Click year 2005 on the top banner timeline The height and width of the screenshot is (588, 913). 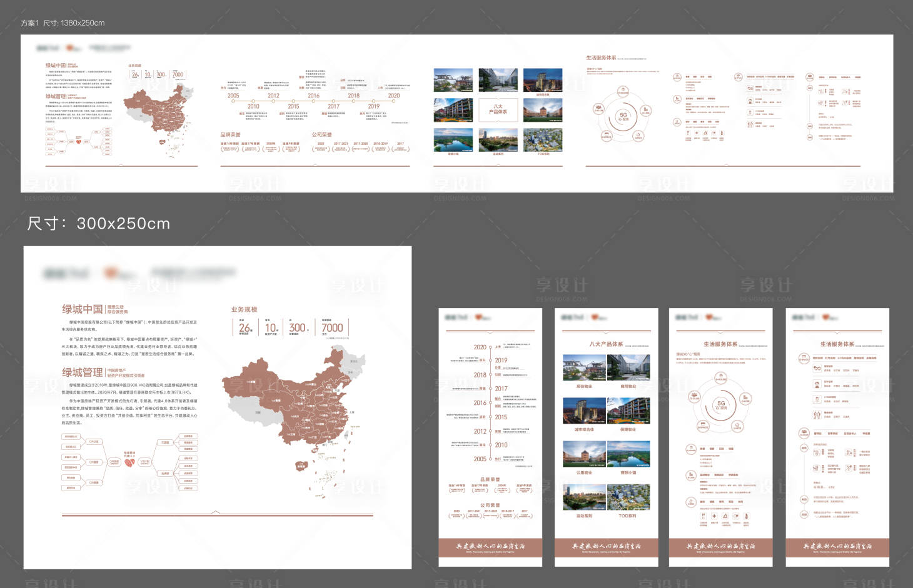[233, 96]
